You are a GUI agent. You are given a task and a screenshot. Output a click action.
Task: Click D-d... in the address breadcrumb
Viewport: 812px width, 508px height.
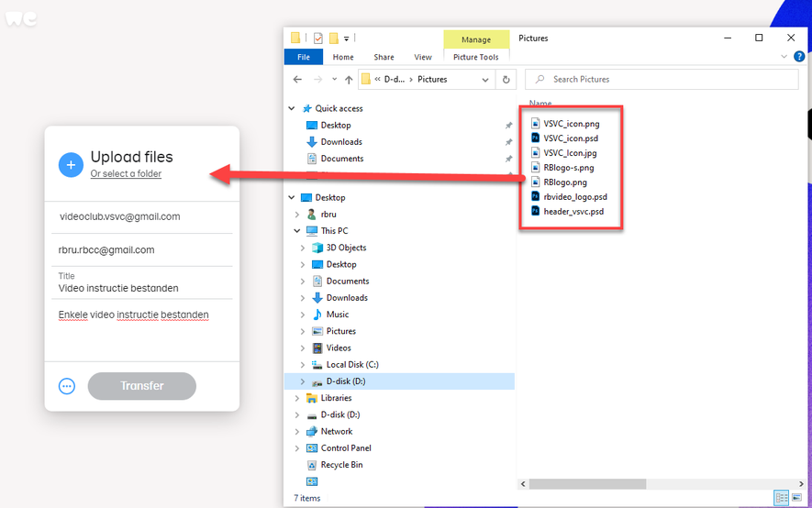395,79
